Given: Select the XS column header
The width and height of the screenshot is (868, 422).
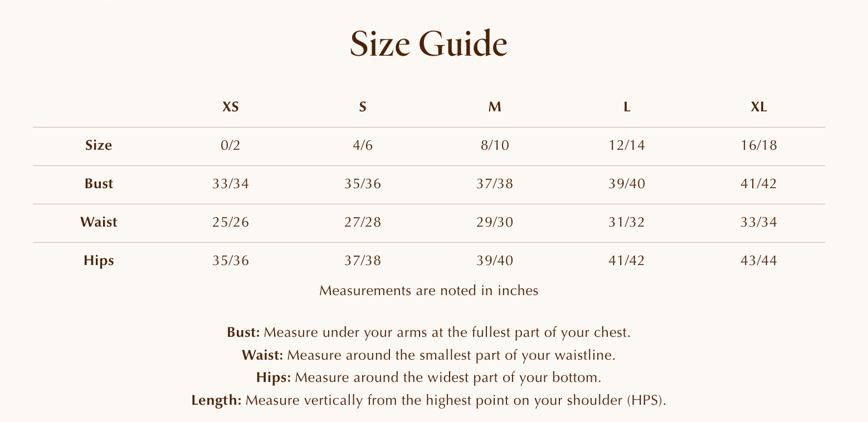Looking at the screenshot, I should tap(231, 107).
